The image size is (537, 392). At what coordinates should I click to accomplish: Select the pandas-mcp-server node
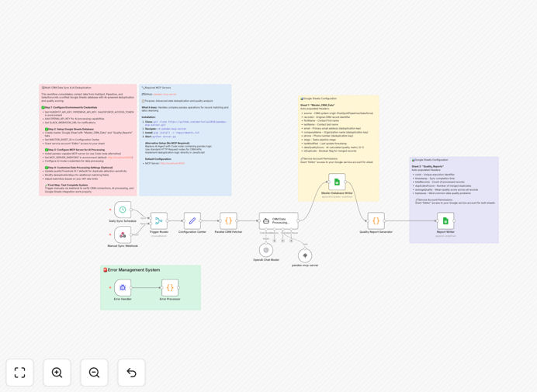305,255
